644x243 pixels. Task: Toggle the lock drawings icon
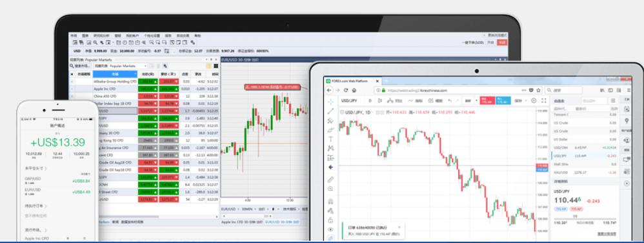(x=330, y=220)
